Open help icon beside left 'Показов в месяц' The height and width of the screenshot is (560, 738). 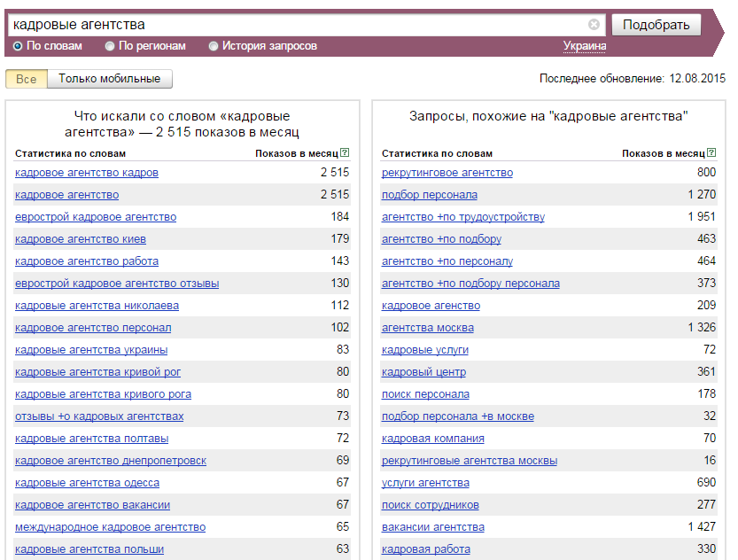(x=345, y=152)
